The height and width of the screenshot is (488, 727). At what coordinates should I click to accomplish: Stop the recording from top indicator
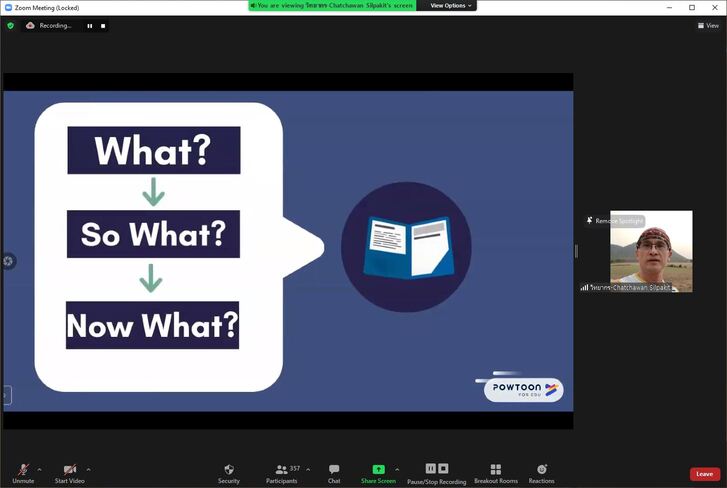(102, 26)
